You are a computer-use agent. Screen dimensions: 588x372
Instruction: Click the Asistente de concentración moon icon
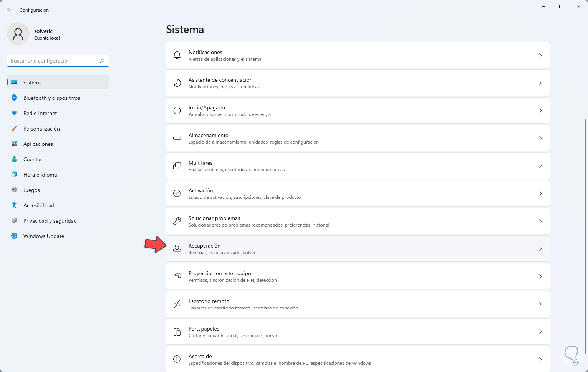click(177, 83)
